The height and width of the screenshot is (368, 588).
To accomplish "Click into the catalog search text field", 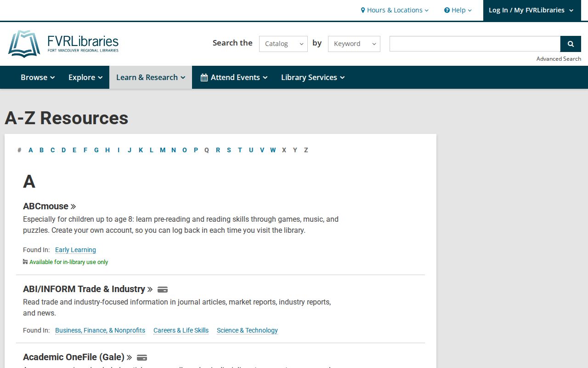I will tap(475, 44).
